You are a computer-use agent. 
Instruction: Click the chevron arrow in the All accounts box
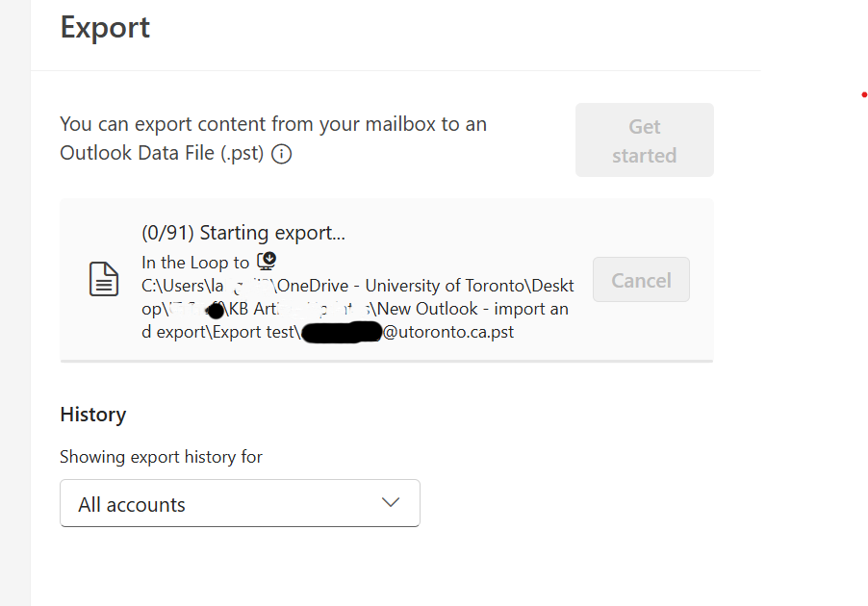[390, 503]
